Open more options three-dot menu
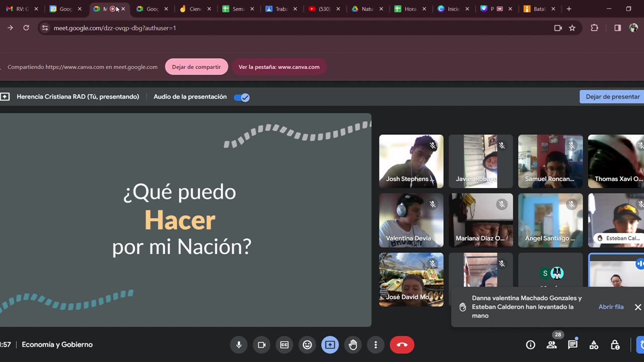 click(376, 345)
